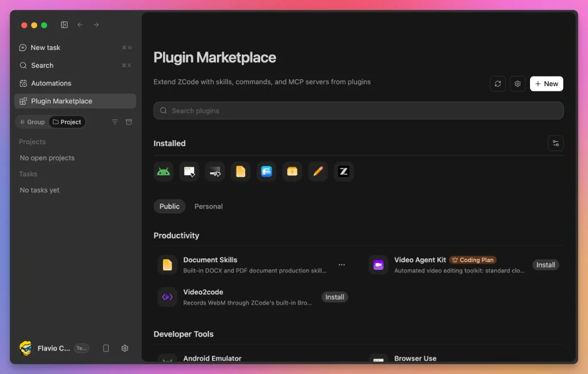Focus the Search plugins field

[358, 111]
